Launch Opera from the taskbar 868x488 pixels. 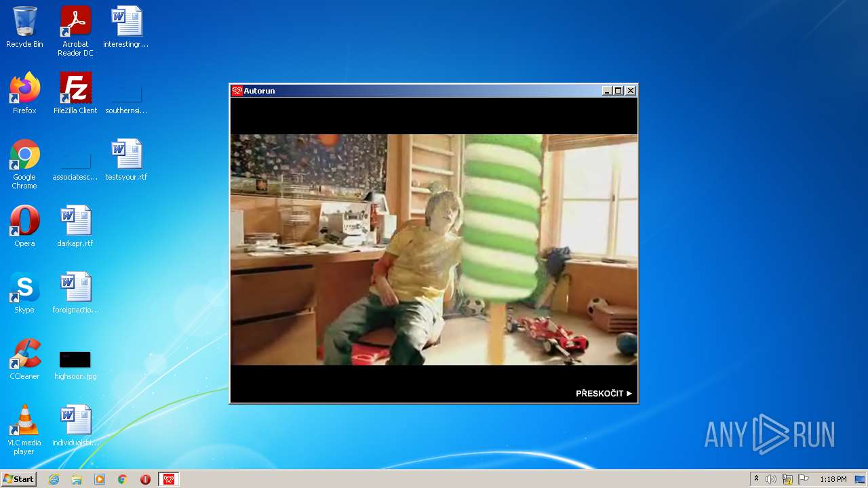145,479
